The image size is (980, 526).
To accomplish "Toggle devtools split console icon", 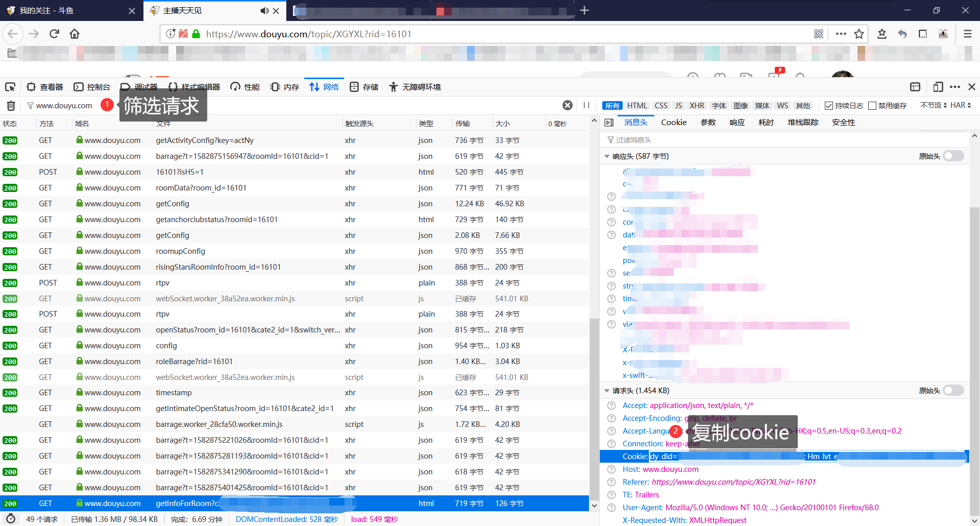I will pos(915,87).
